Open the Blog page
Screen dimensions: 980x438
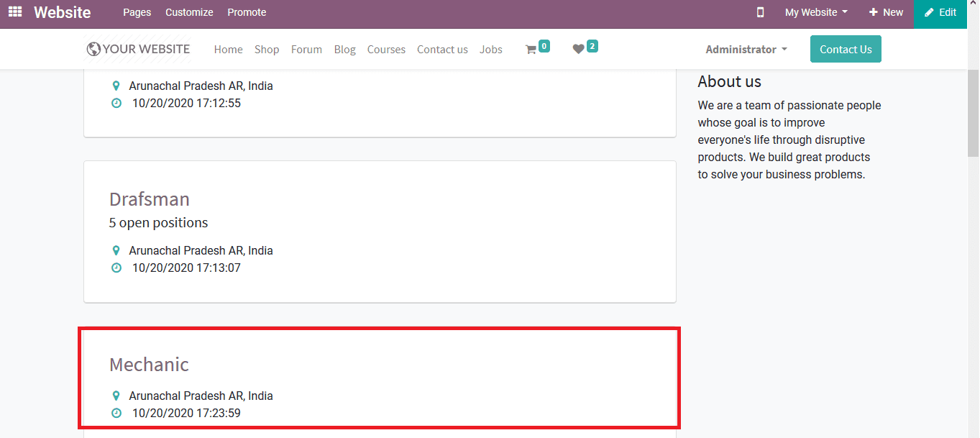pyautogui.click(x=344, y=50)
